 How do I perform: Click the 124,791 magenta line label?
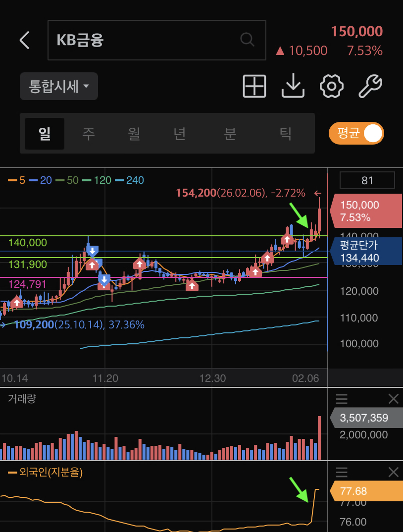(27, 284)
